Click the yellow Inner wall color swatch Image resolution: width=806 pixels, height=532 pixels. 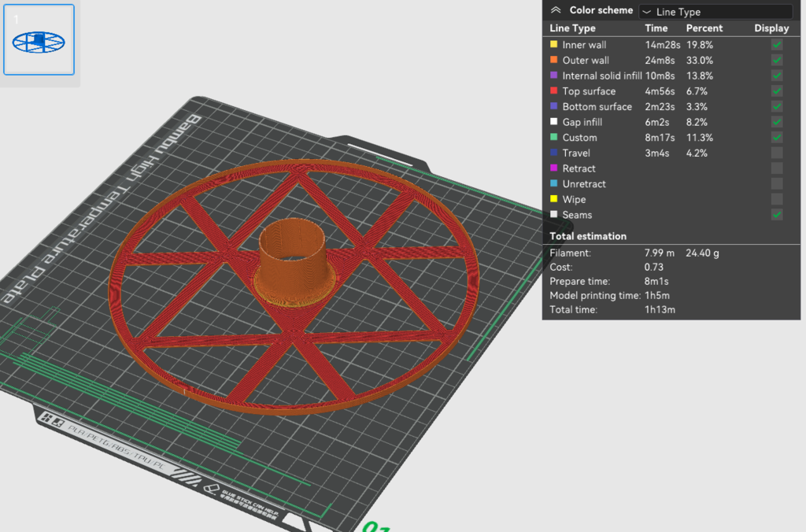tap(553, 45)
